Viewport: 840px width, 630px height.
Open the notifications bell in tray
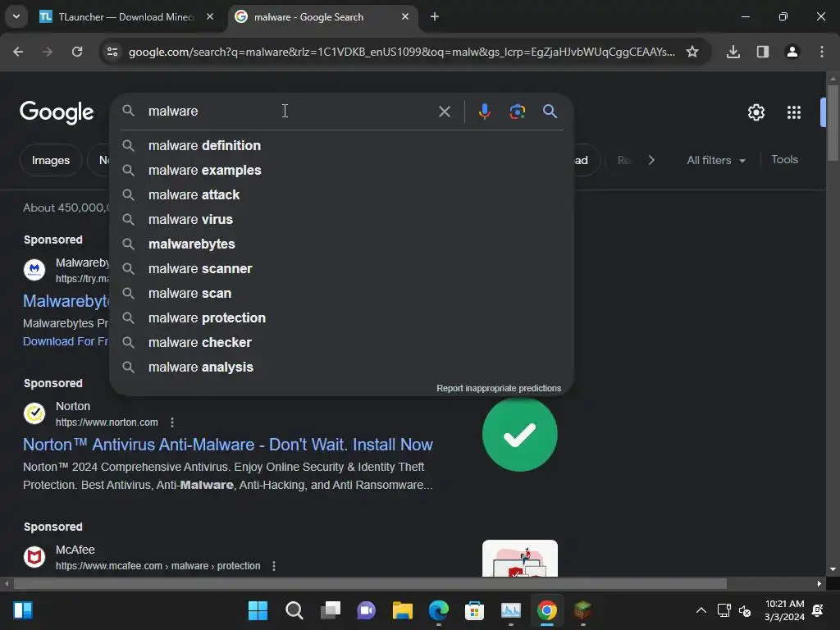click(818, 610)
